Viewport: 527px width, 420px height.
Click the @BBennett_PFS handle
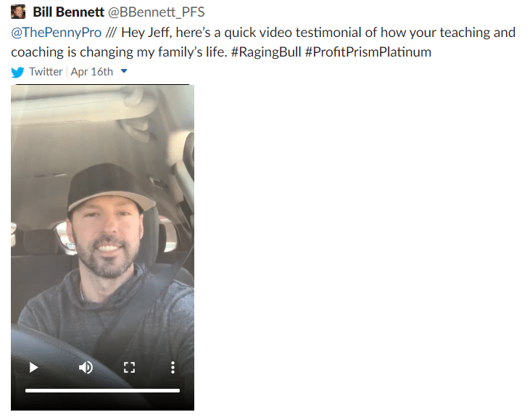(157, 12)
